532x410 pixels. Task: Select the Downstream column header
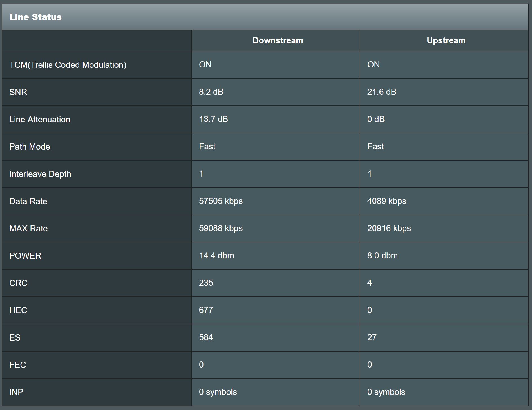click(278, 40)
